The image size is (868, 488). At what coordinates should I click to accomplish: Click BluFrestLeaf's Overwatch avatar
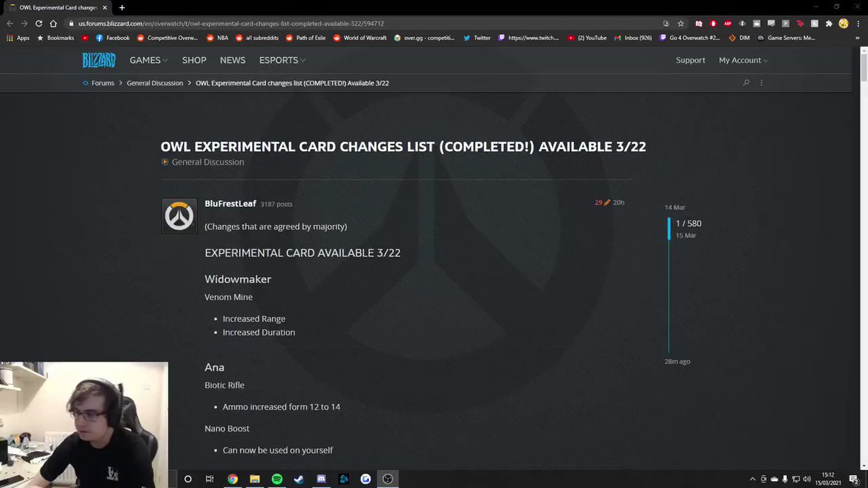[x=179, y=215]
